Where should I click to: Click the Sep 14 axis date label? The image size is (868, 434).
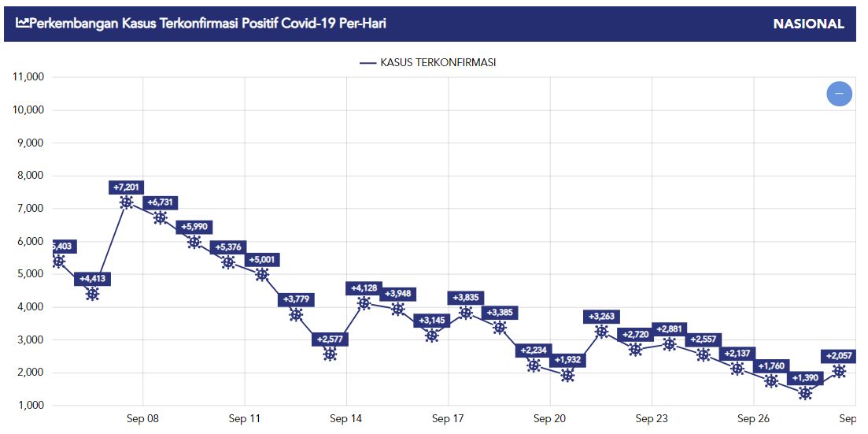(x=346, y=419)
